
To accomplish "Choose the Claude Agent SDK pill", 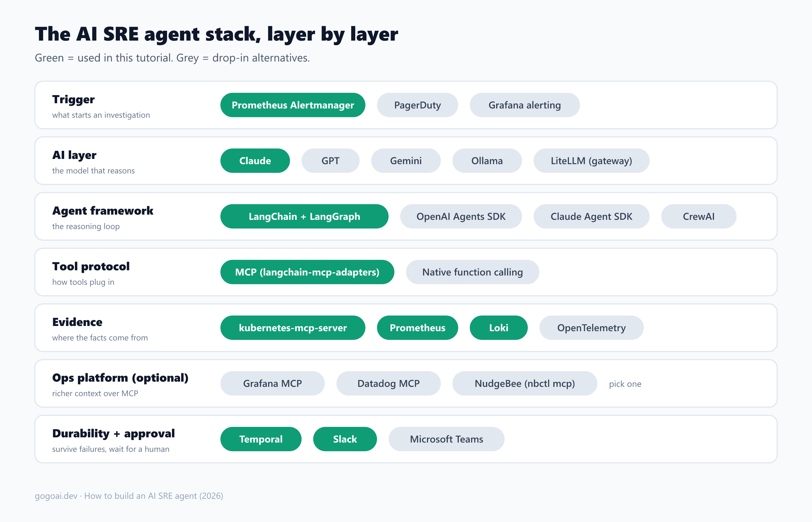I will pyautogui.click(x=591, y=216).
